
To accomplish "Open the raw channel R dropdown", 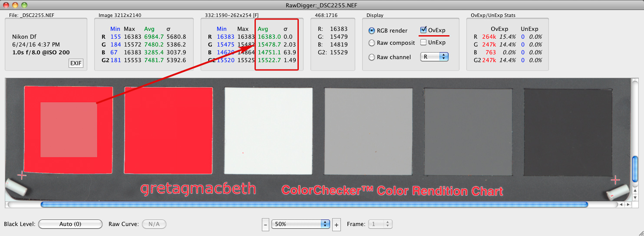I will click(434, 57).
